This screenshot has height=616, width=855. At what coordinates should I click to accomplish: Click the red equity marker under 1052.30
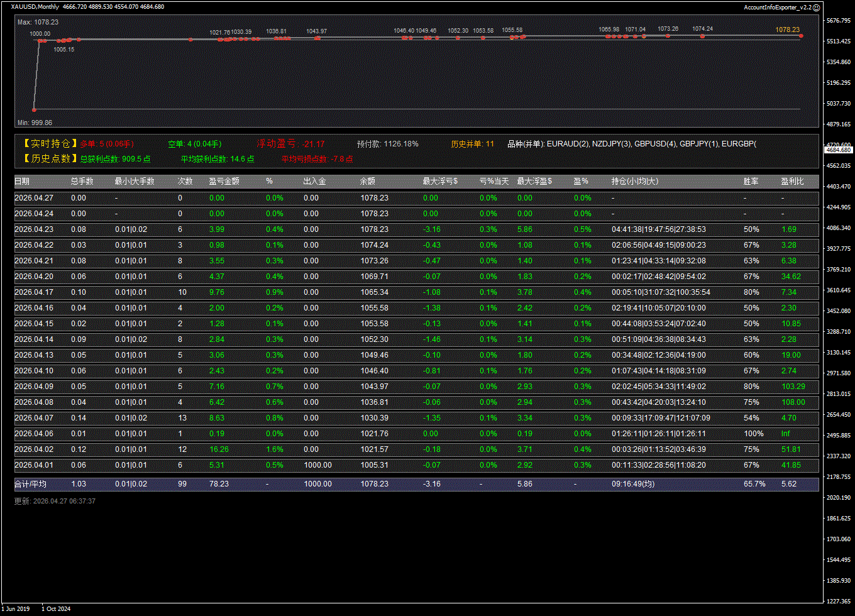point(458,38)
